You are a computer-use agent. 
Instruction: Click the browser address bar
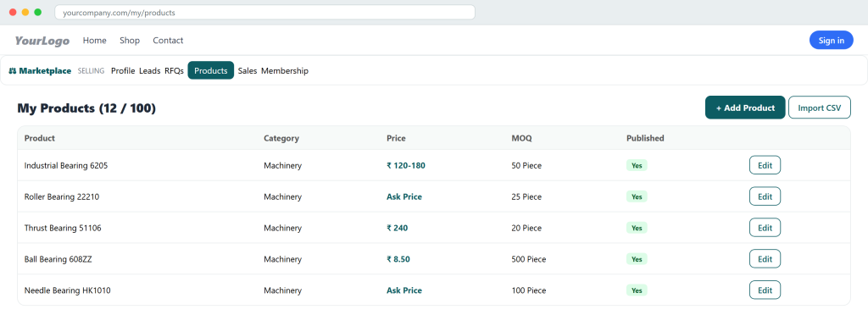[264, 12]
